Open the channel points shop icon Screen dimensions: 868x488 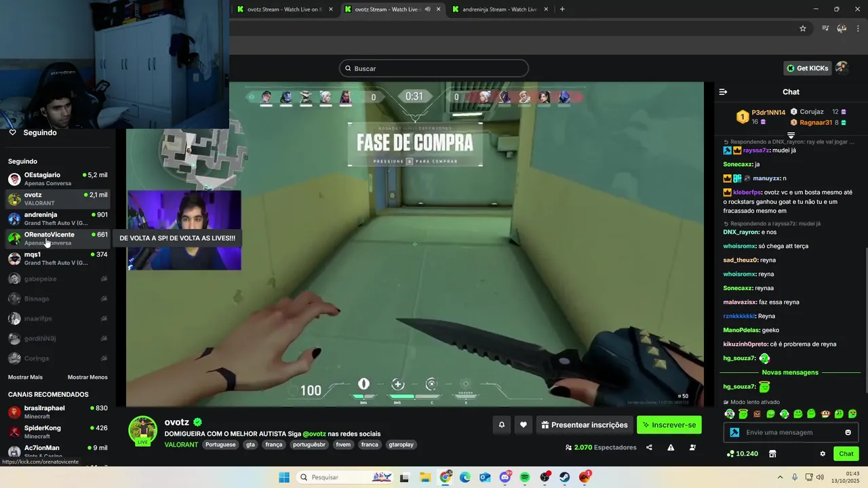pyautogui.click(x=772, y=453)
